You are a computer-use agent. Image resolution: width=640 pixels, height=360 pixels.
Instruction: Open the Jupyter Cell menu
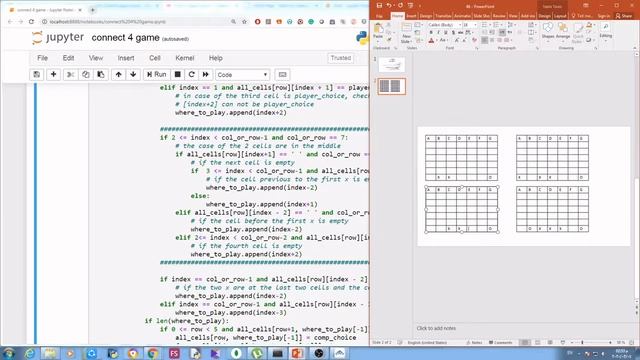point(155,58)
